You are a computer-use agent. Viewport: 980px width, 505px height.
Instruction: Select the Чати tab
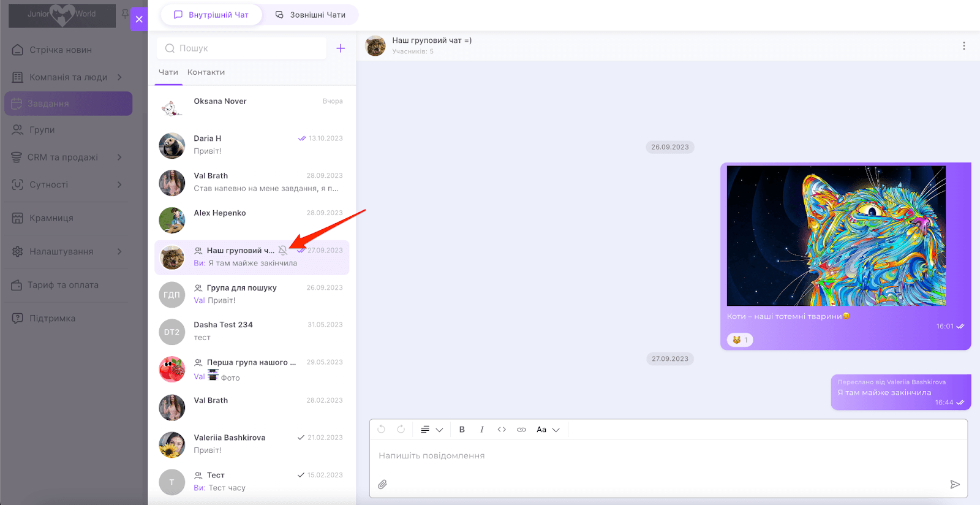click(168, 72)
